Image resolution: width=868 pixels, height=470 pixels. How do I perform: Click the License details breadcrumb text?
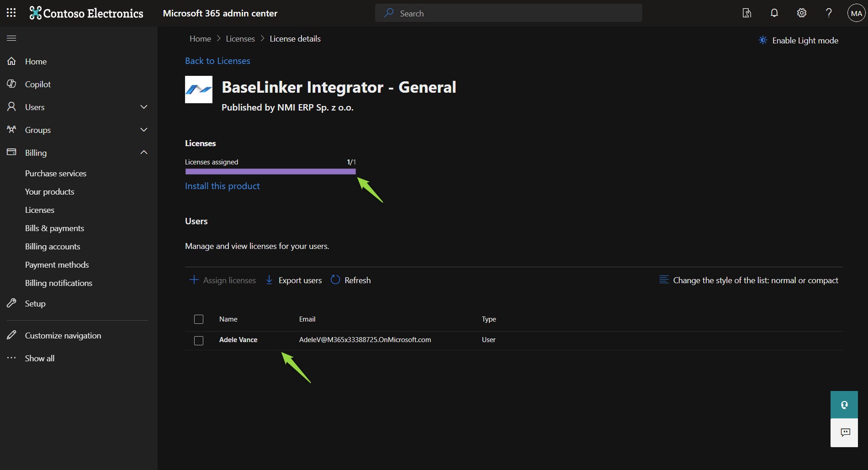(295, 39)
